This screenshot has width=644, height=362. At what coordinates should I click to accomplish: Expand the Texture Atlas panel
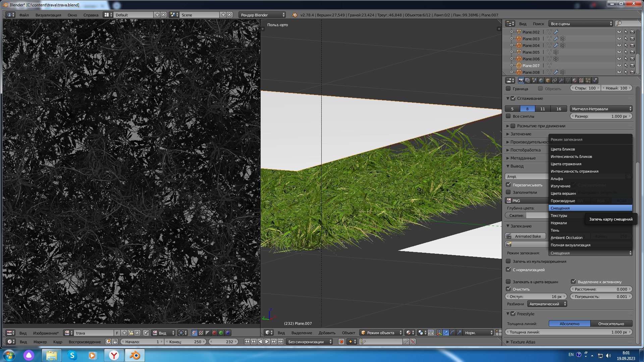coord(507,342)
